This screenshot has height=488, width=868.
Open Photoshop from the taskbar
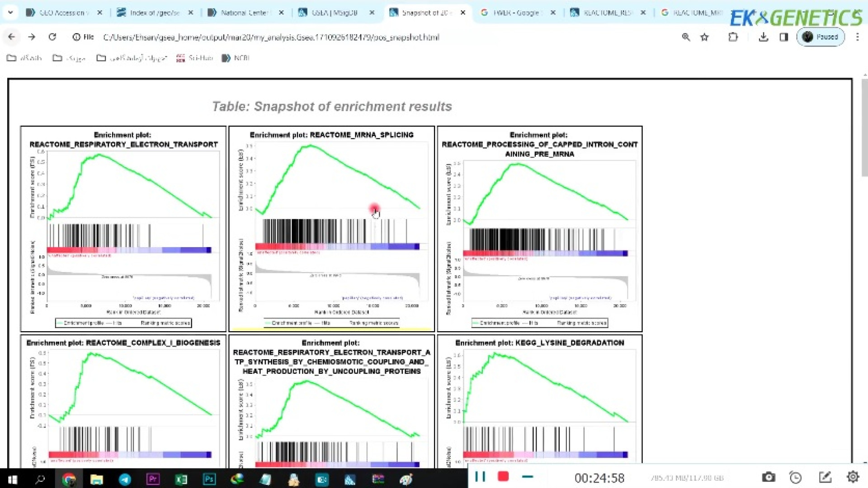[x=209, y=479]
